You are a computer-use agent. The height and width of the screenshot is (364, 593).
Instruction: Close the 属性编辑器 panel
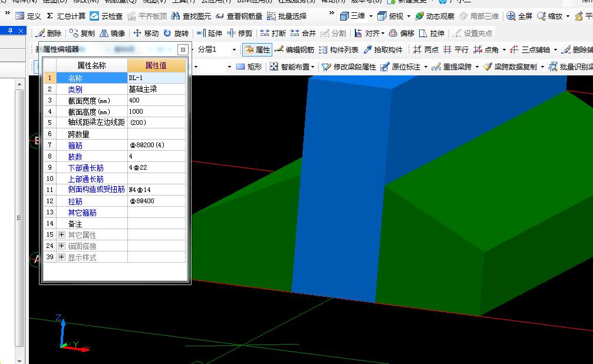(x=183, y=49)
